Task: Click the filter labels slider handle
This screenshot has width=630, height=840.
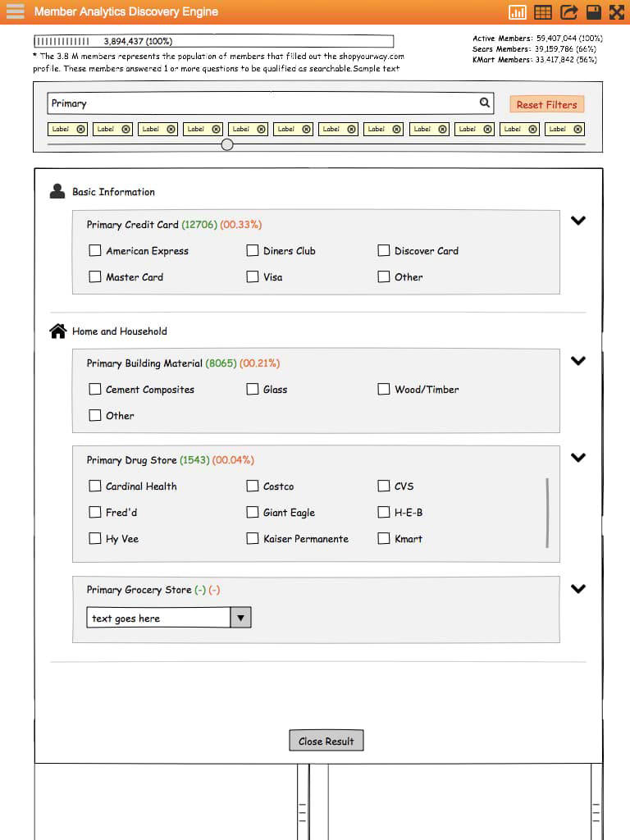Action: [227, 144]
